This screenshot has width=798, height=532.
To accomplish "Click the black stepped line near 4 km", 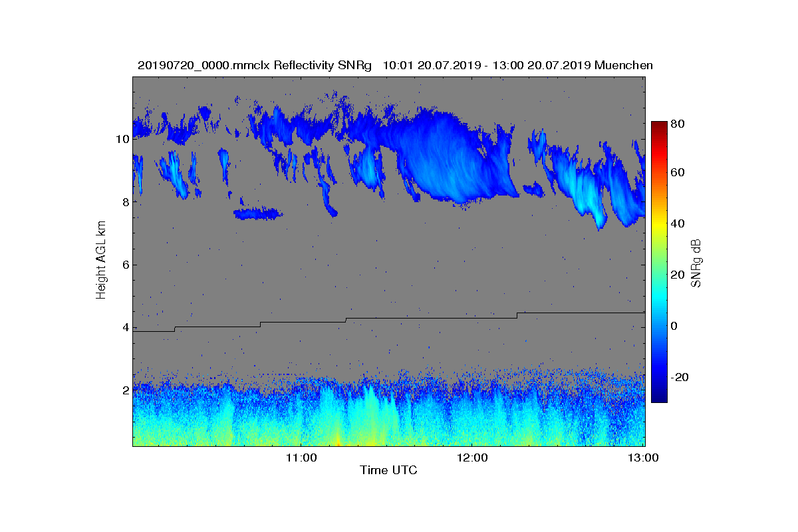I will click(388, 318).
